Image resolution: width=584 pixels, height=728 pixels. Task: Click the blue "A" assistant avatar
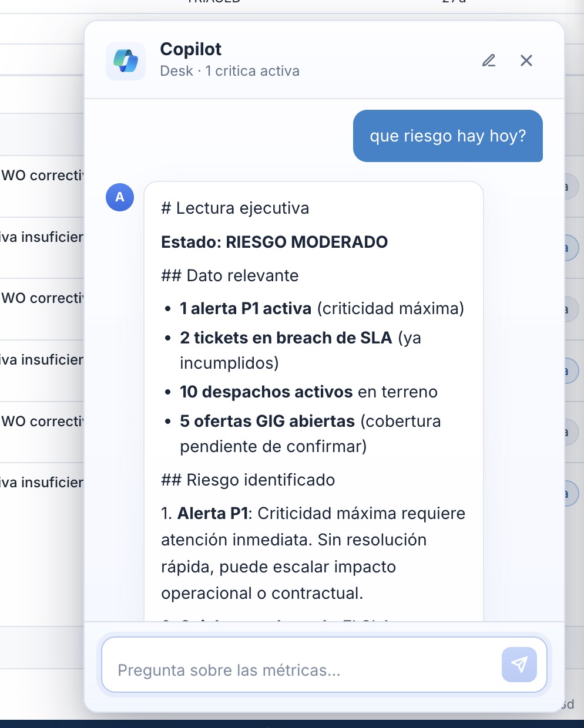tap(120, 197)
